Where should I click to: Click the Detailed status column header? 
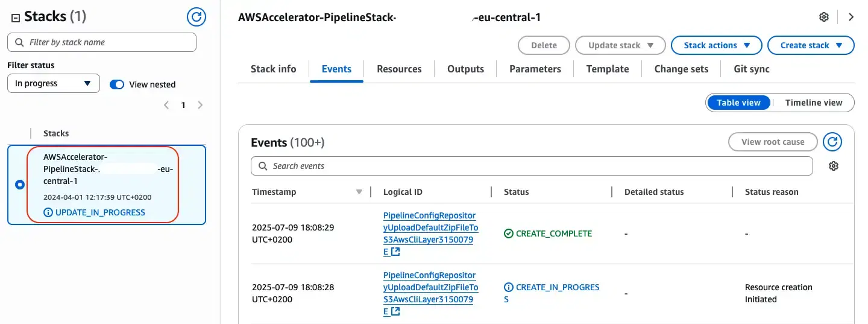coord(654,192)
